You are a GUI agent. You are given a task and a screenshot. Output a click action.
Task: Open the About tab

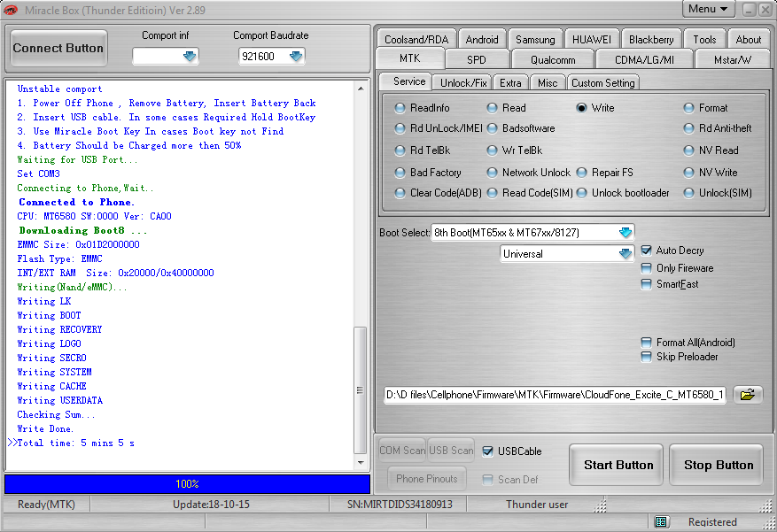749,40
